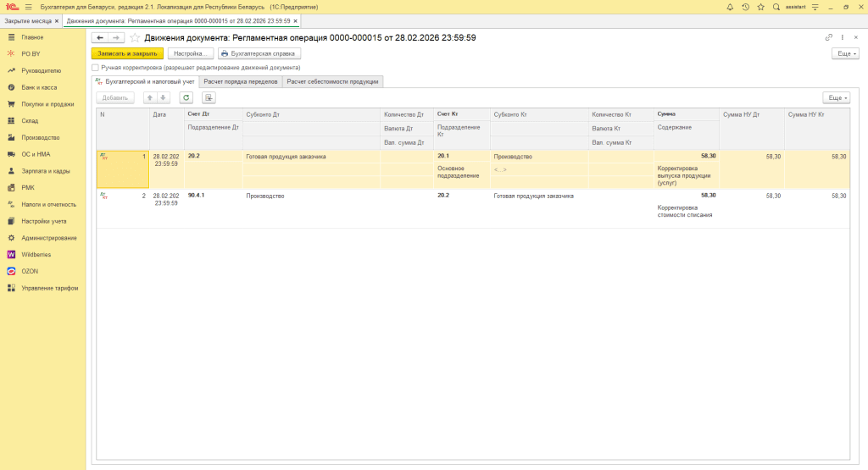Select row number 1 cell
This screenshot has width=868, height=470.
123,169
